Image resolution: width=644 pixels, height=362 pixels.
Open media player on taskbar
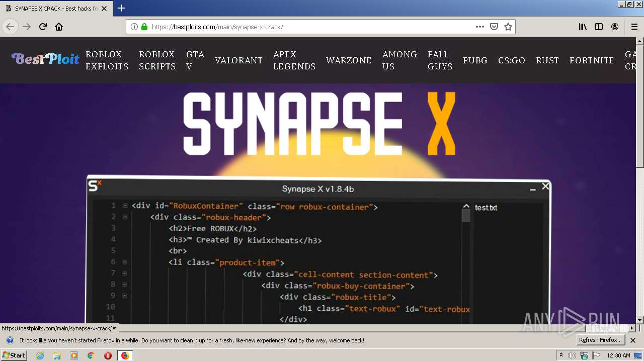(74, 355)
